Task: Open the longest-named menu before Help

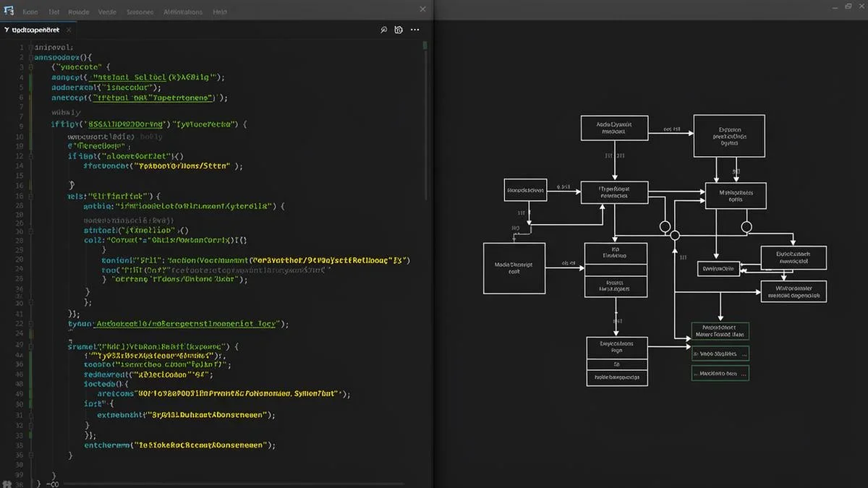Action: point(183,12)
